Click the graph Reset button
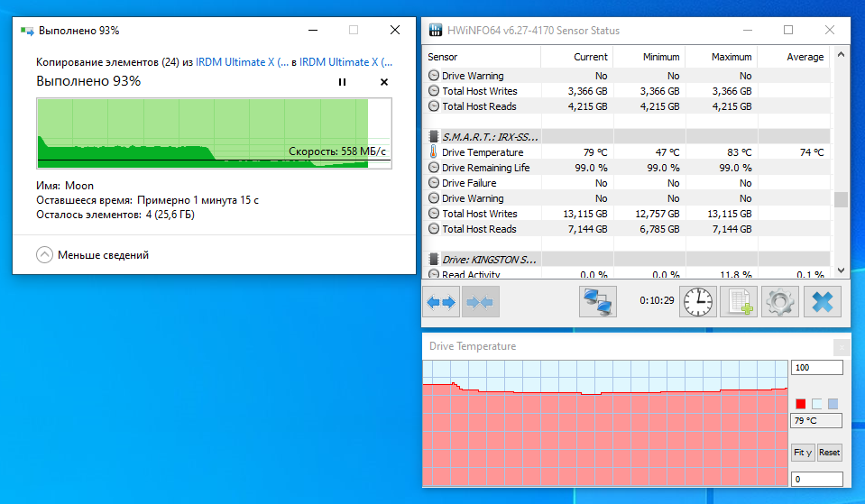The image size is (865, 504). pyautogui.click(x=829, y=453)
